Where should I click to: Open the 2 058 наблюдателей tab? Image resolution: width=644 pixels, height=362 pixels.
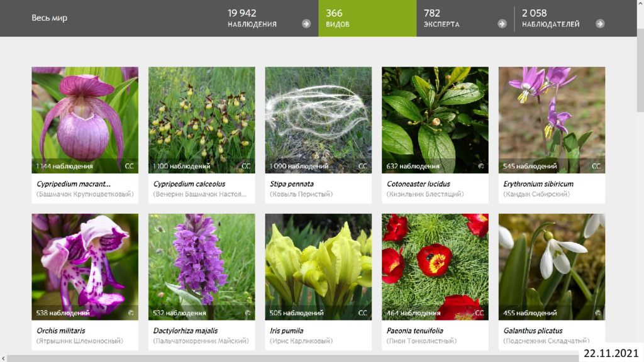point(563,18)
